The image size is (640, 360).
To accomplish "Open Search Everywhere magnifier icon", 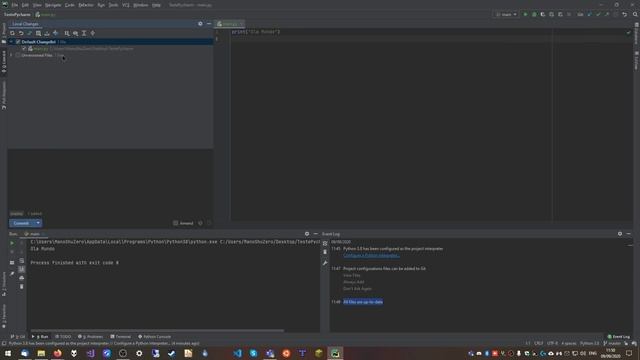I will (635, 14).
